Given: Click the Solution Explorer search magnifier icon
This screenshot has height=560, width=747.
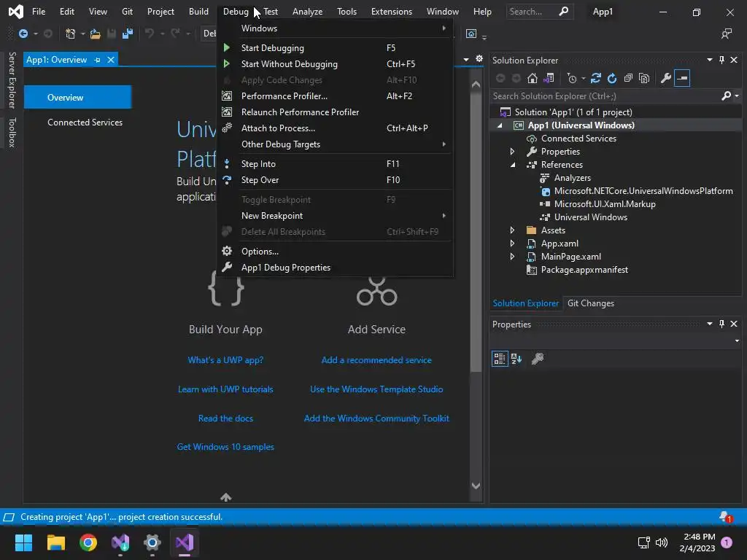Looking at the screenshot, I should 726,96.
